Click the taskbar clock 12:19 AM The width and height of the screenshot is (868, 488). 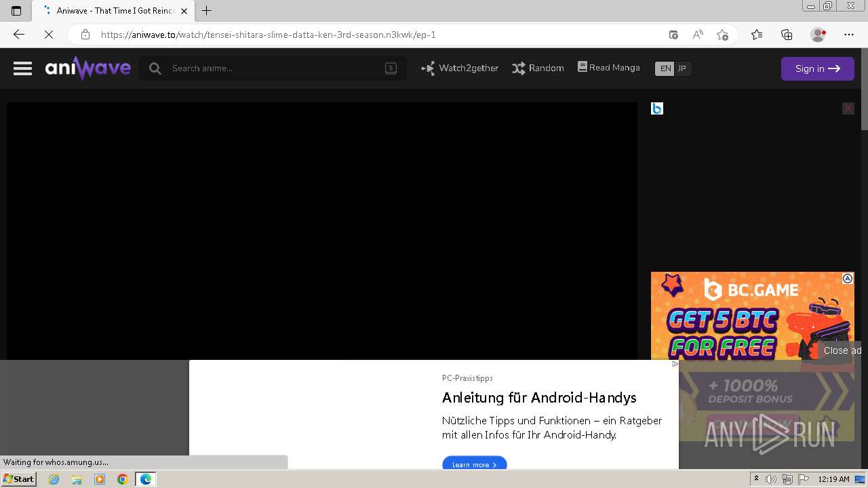point(833,479)
